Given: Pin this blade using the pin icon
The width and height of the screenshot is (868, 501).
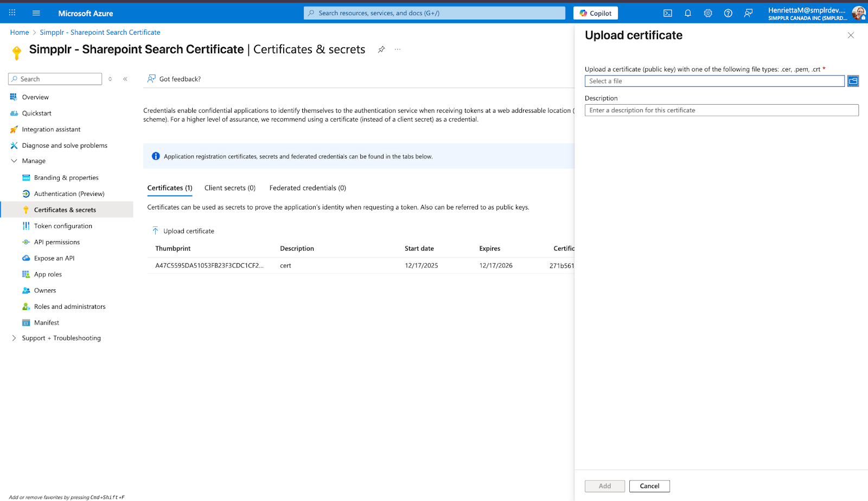Looking at the screenshot, I should click(381, 49).
